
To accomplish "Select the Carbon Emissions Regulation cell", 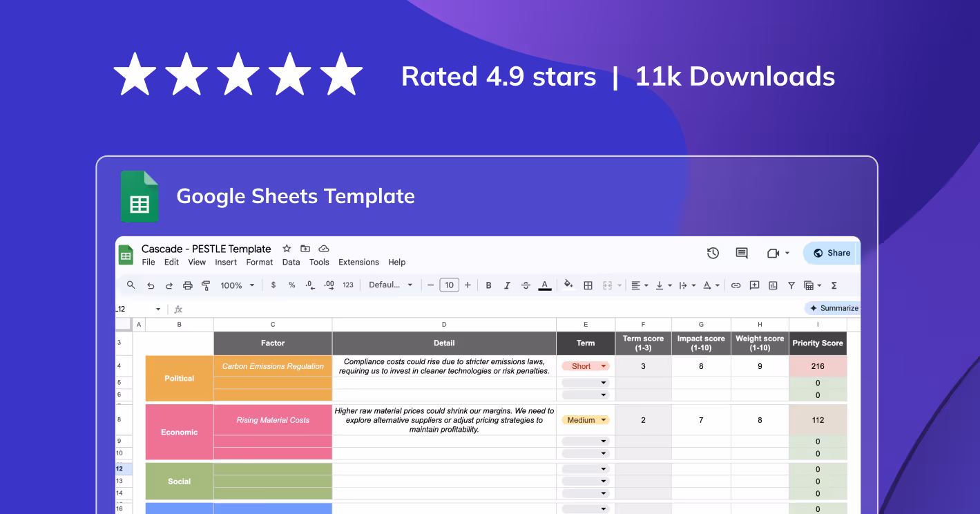I will 273,366.
